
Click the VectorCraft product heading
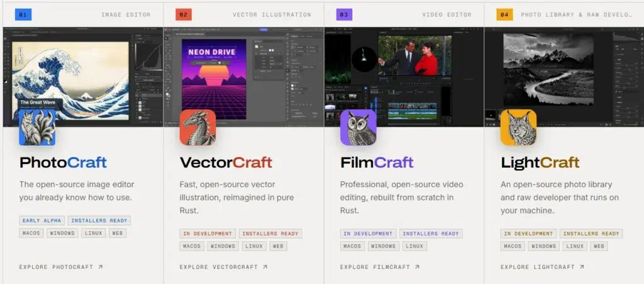(226, 163)
